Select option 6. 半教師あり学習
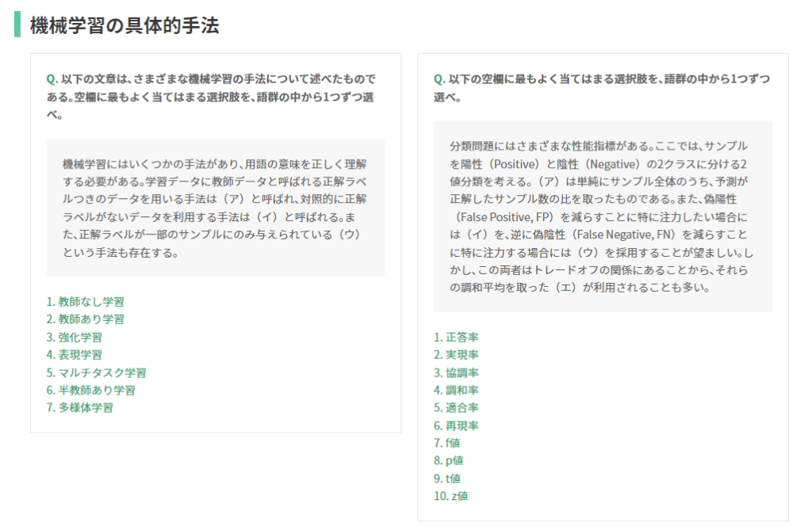This screenshot has width=812, height=527. [x=90, y=390]
